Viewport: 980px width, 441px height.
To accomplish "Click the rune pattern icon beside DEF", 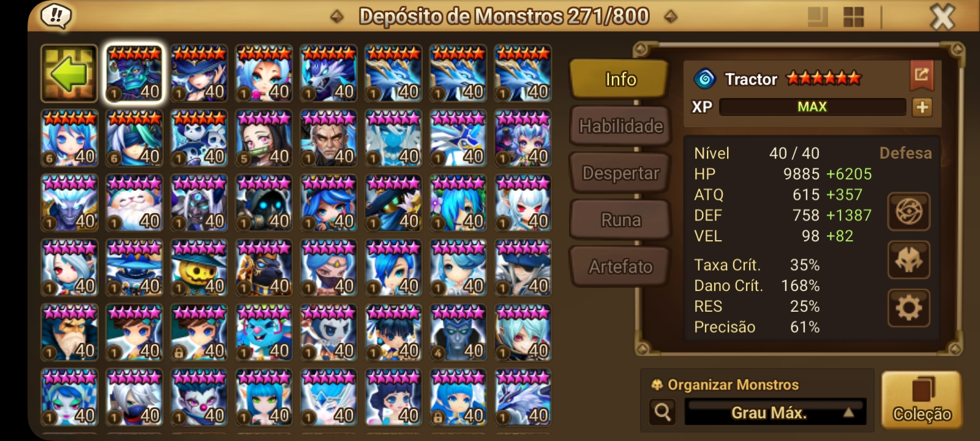I will point(909,212).
